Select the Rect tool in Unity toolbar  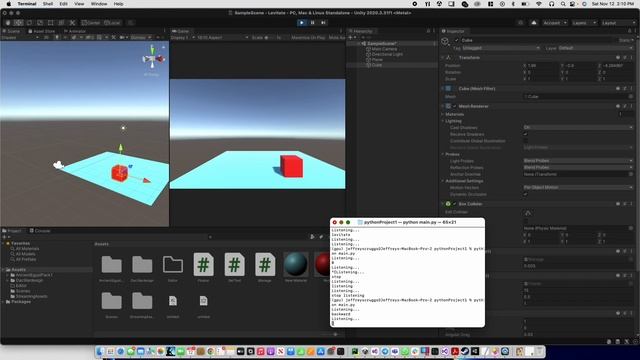click(x=51, y=23)
